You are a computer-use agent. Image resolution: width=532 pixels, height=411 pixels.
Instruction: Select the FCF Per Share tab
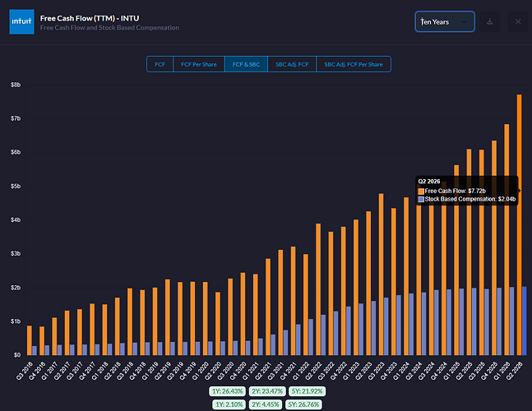coord(199,64)
